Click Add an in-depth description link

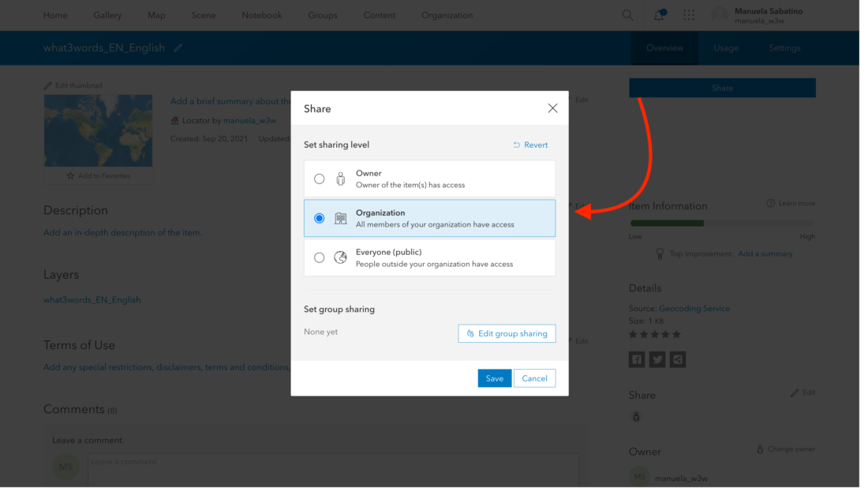(x=124, y=235)
